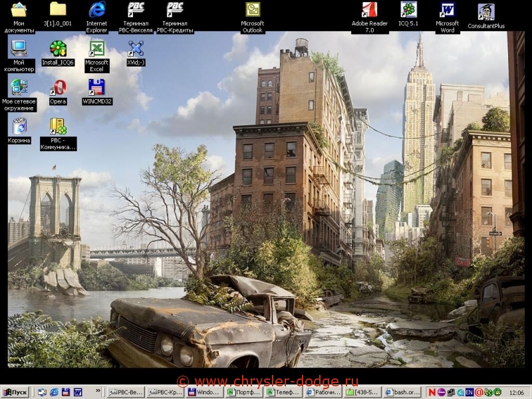Launch Word from the quick launch bar
Screen dimensions: 532x399
[78, 392]
